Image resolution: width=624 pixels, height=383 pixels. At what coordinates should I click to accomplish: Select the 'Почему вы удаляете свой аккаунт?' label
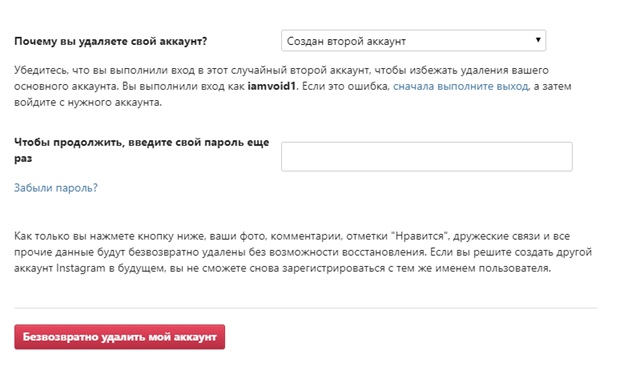click(x=111, y=41)
